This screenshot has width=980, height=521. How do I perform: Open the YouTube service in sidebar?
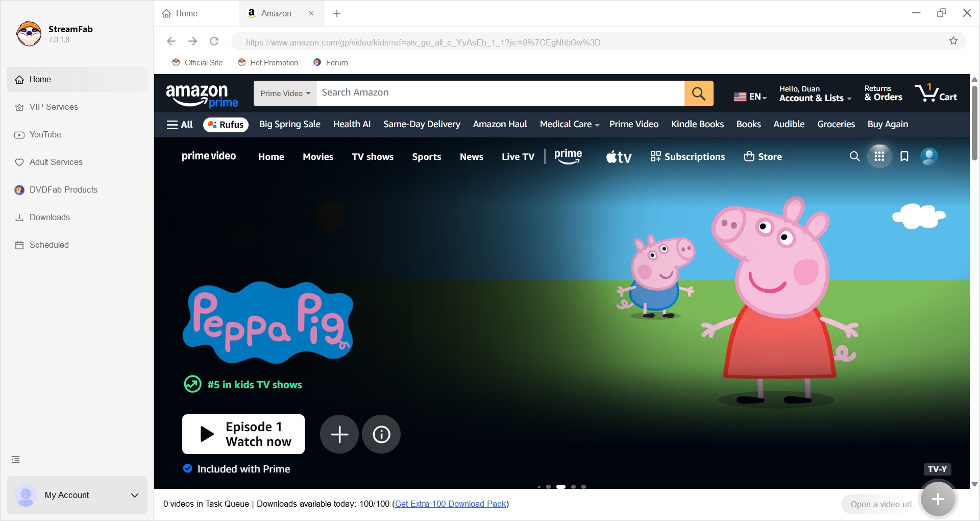coord(45,134)
